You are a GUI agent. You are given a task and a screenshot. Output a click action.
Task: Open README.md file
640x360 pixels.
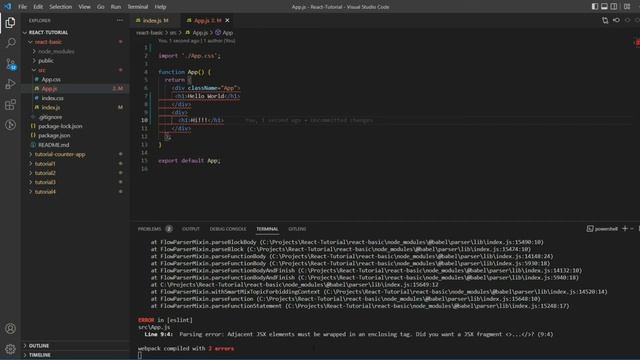click(x=53, y=145)
